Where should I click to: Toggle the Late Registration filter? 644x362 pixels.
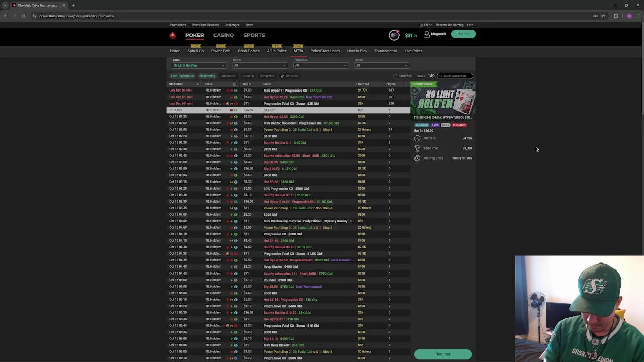point(182,76)
